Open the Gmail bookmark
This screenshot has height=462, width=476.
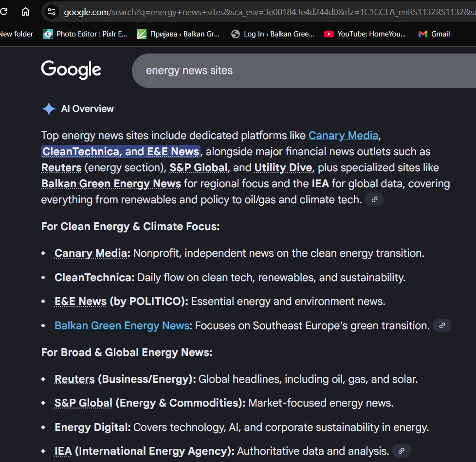(x=434, y=34)
